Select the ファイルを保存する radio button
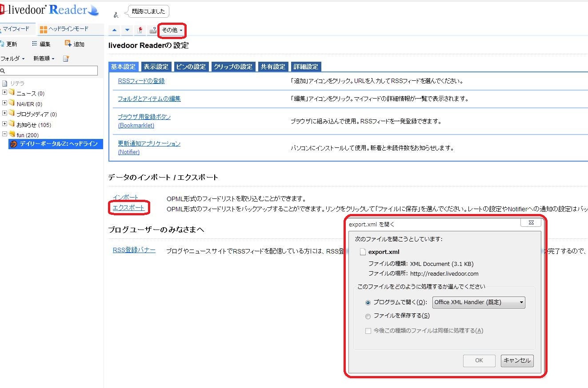The image size is (588, 388). pyautogui.click(x=368, y=317)
